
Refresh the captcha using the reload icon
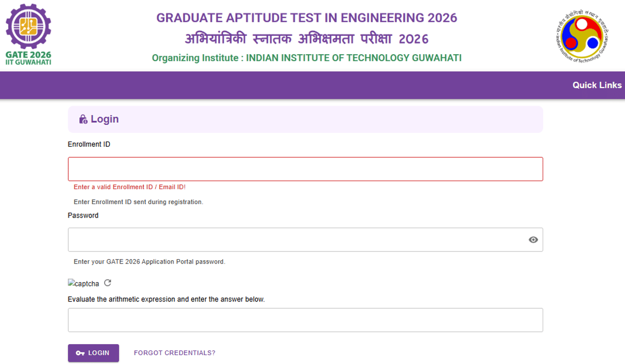click(x=108, y=283)
